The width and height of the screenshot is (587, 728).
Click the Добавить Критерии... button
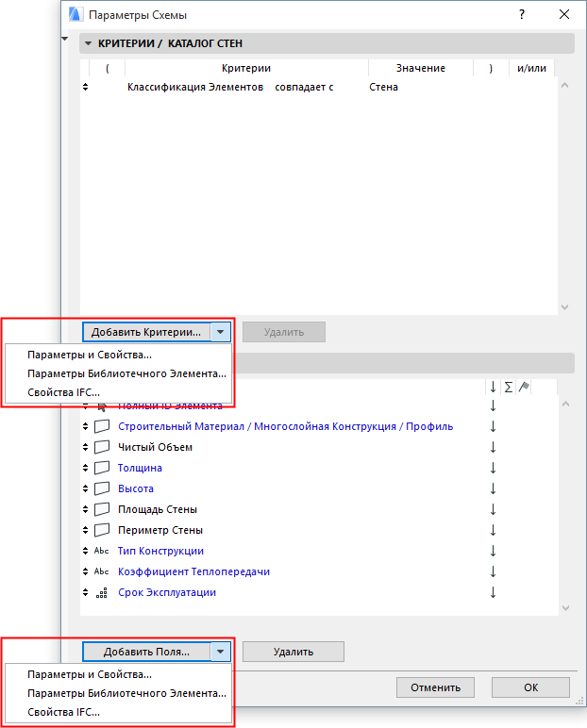point(146,332)
